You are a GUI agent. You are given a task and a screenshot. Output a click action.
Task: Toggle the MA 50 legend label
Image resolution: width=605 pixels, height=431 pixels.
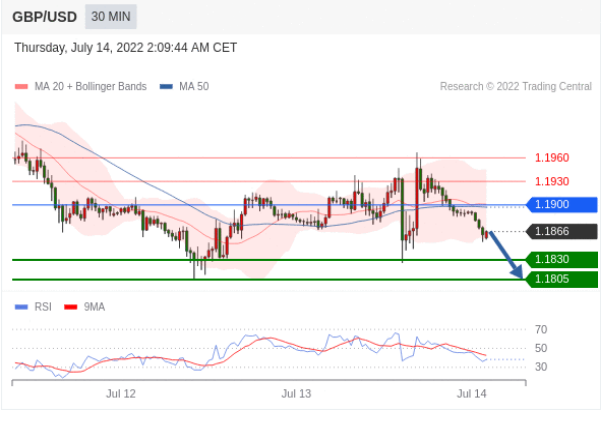(193, 87)
